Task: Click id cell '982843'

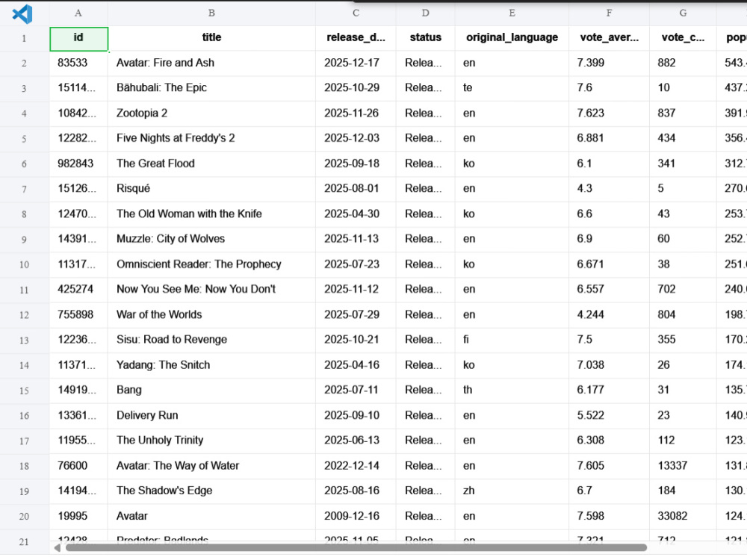Action: [x=78, y=164]
